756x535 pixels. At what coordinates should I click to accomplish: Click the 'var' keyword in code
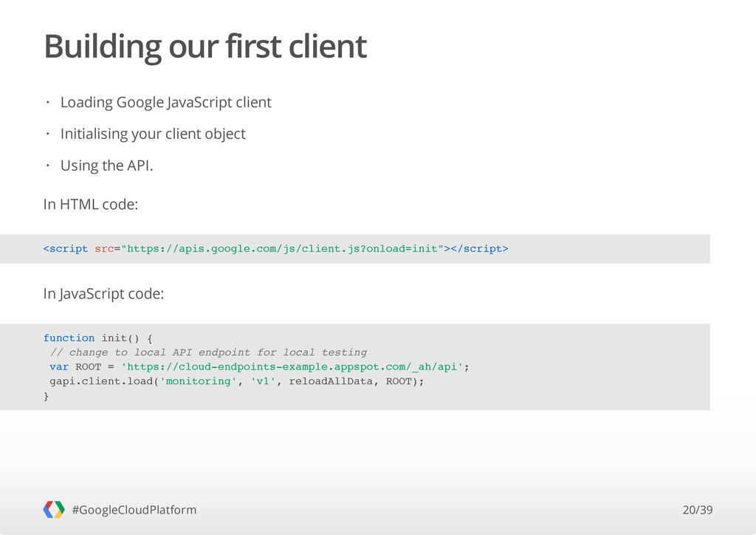click(x=59, y=367)
